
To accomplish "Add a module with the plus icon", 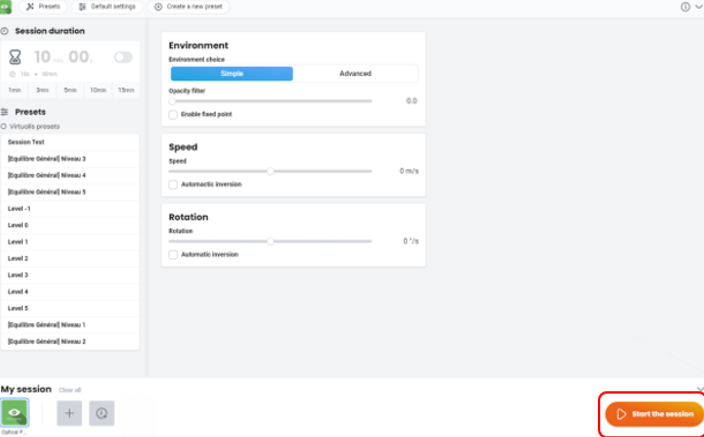I will pyautogui.click(x=69, y=413).
